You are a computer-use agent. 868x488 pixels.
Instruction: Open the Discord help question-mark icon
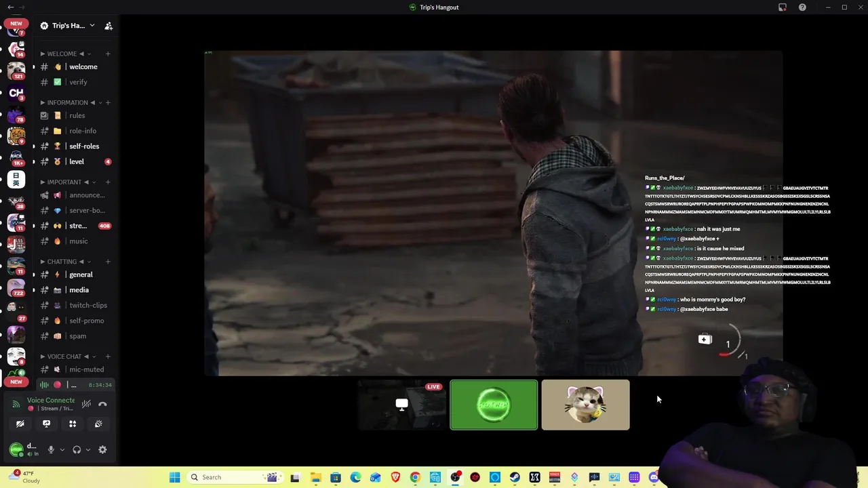pos(802,7)
